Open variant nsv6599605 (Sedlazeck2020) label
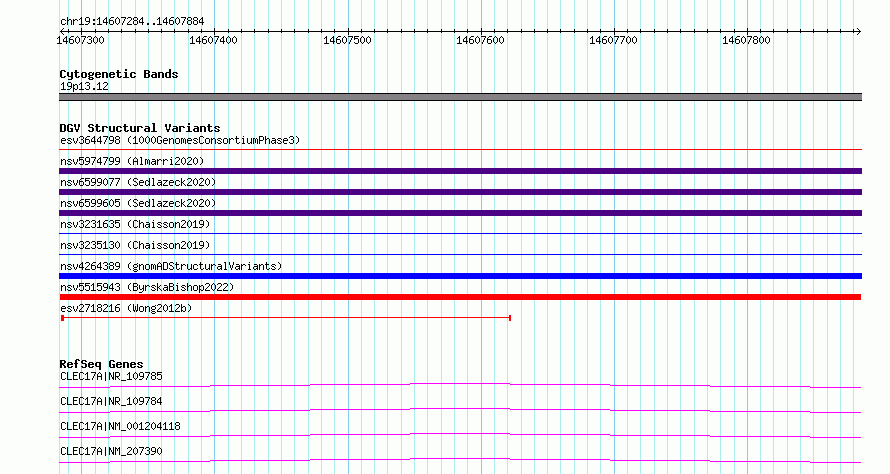 tap(138, 203)
